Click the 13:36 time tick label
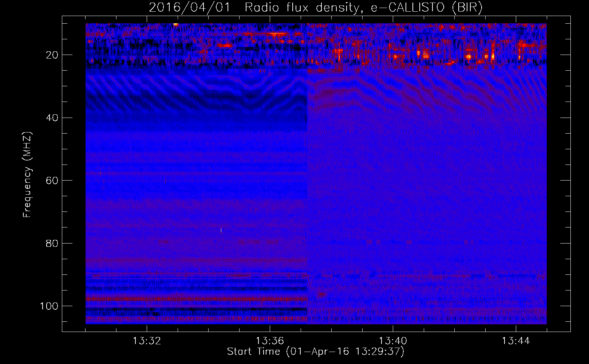Image resolution: width=589 pixels, height=364 pixels. (270, 341)
